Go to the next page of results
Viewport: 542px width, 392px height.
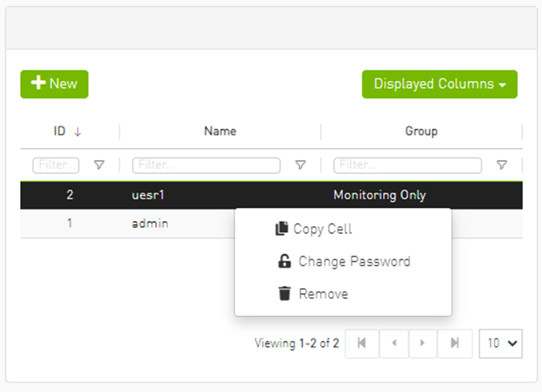coord(423,343)
